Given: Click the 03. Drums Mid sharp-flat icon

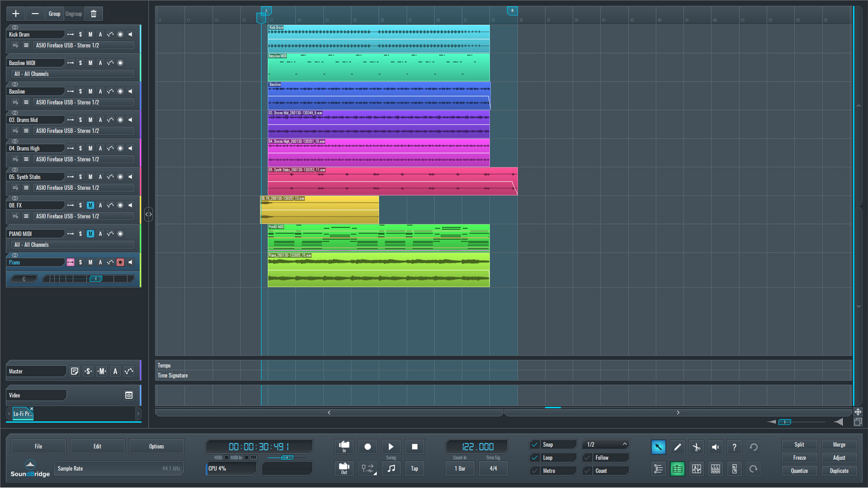Looking at the screenshot, I should pos(15,131).
